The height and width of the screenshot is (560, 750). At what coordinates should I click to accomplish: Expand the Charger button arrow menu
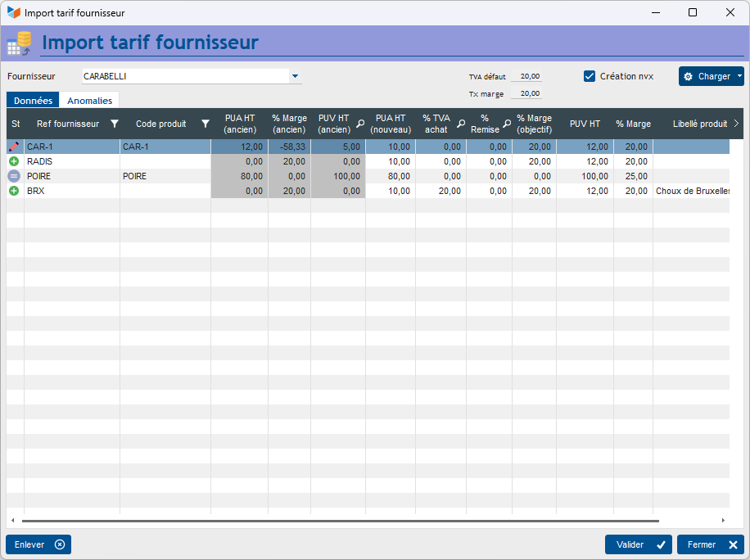coord(739,76)
